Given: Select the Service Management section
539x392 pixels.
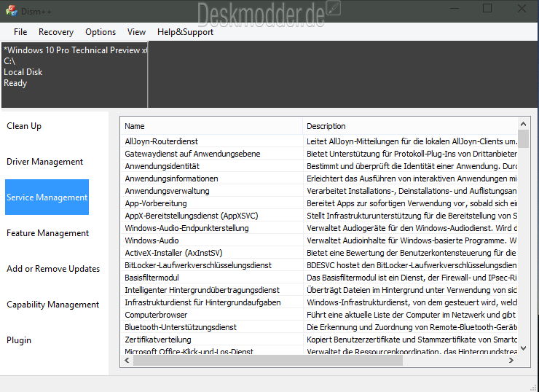Looking at the screenshot, I should [47, 197].
